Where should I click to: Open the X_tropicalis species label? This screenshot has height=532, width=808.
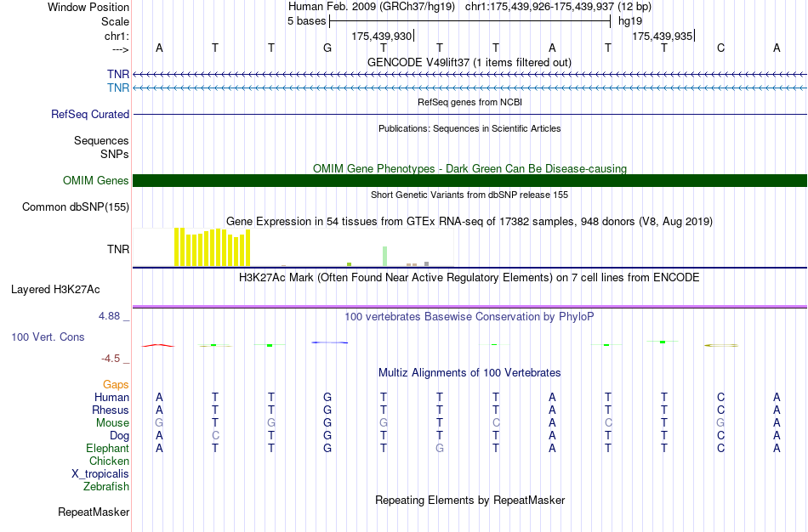[x=100, y=474]
